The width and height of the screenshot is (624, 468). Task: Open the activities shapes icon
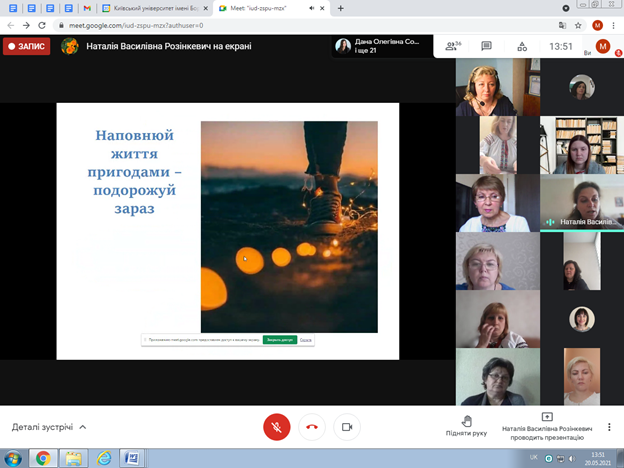tap(522, 46)
